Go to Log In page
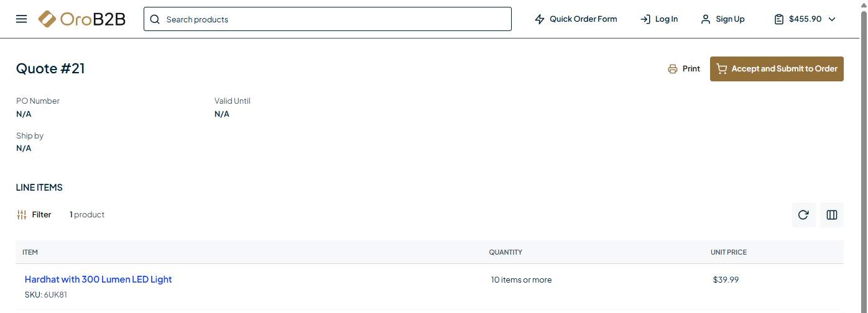This screenshot has height=313, width=868. [666, 19]
